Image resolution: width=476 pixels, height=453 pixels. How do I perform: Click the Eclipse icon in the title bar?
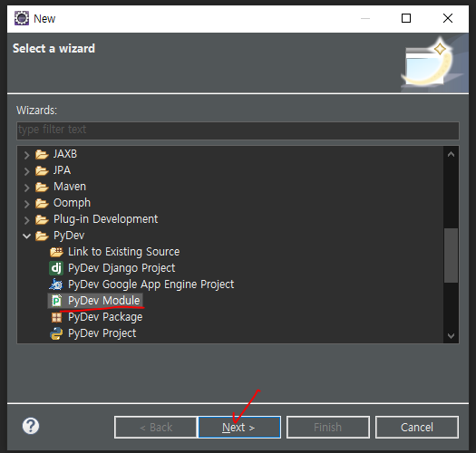[22, 18]
